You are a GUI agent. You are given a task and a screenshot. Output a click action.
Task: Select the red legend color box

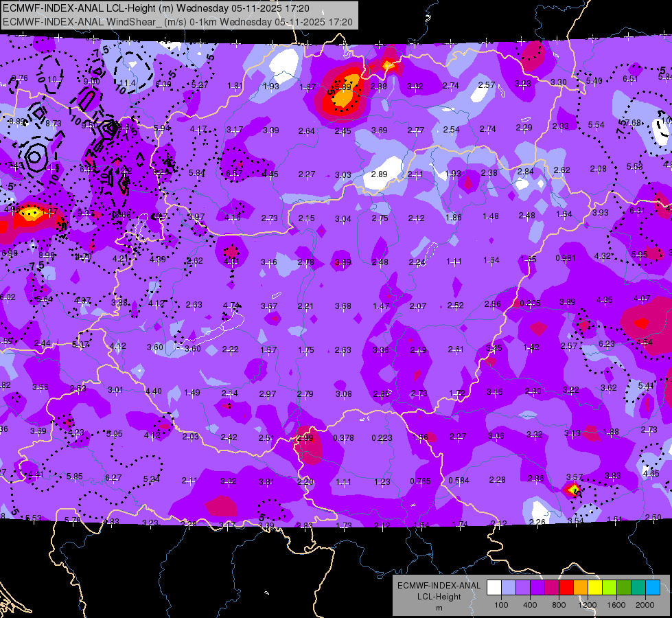tap(566, 588)
